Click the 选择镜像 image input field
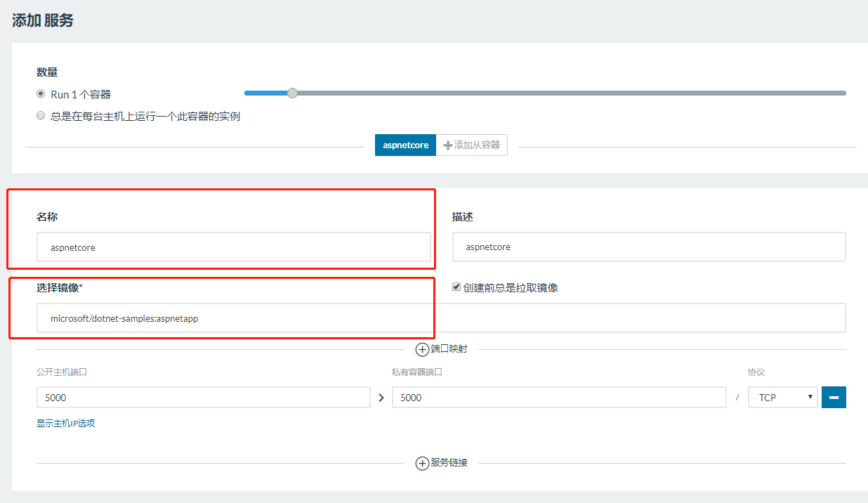This screenshot has width=868, height=503. point(441,318)
